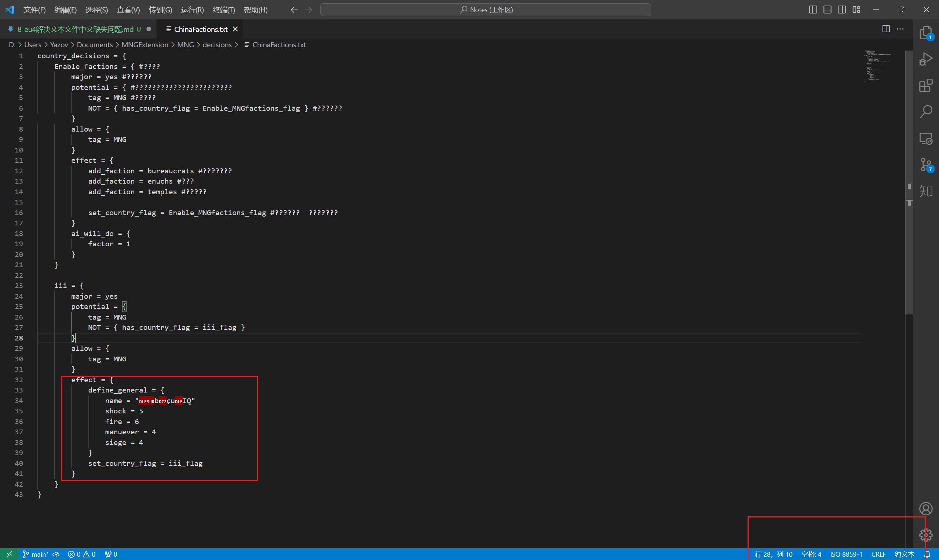Split the editor to the right
The height and width of the screenshot is (560, 939).
pyautogui.click(x=886, y=29)
